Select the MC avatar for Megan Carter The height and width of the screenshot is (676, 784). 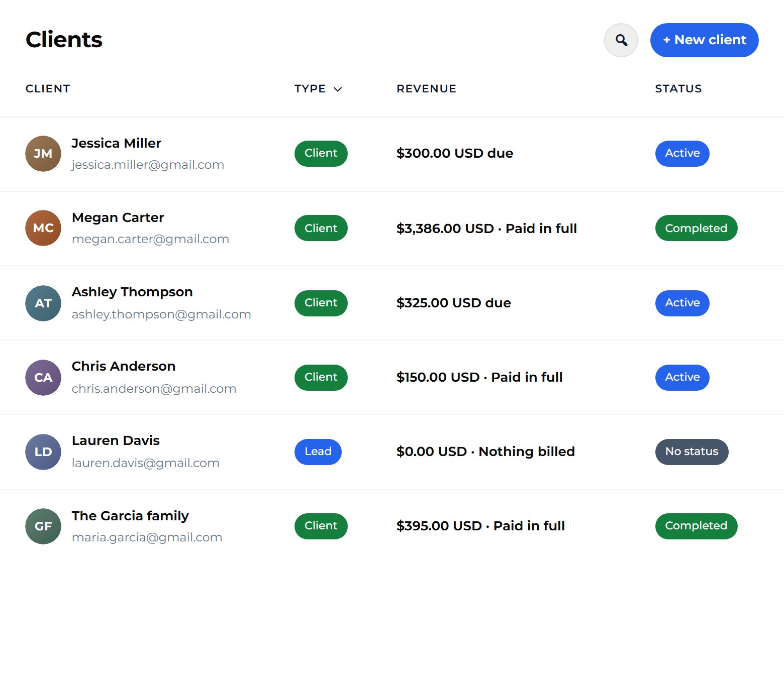click(x=43, y=228)
